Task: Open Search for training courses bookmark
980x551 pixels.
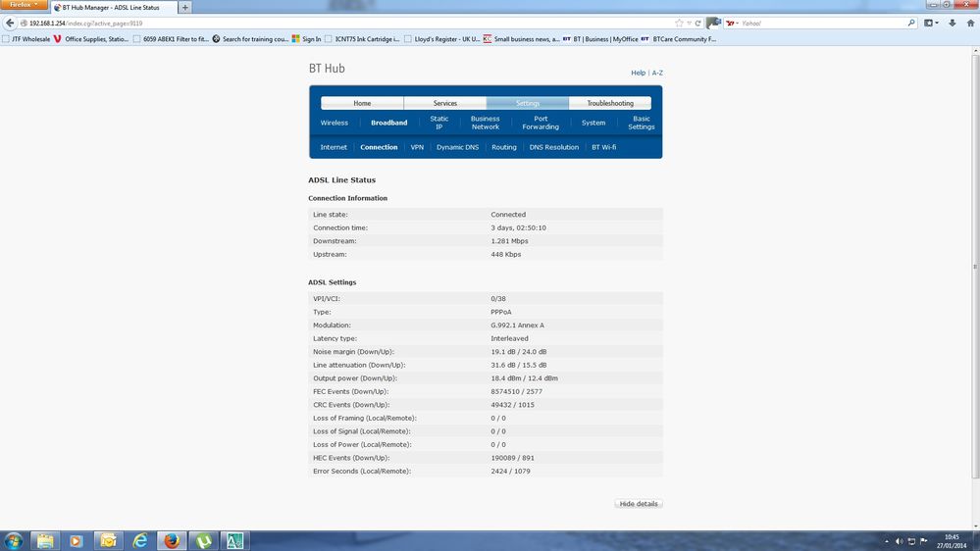Action: click(x=250, y=39)
